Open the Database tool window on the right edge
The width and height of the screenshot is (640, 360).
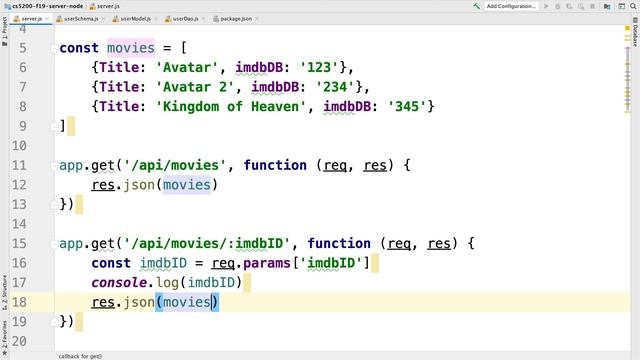(x=636, y=32)
